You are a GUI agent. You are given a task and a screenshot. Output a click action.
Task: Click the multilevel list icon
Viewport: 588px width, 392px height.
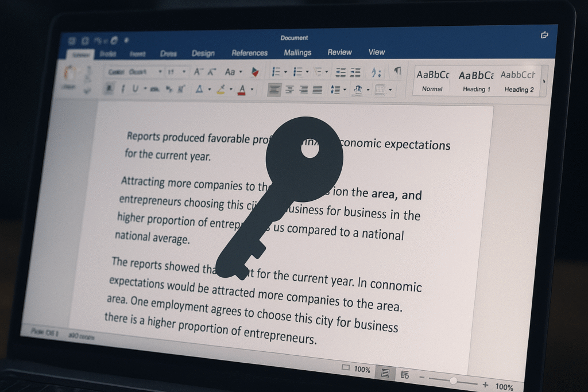click(x=318, y=72)
